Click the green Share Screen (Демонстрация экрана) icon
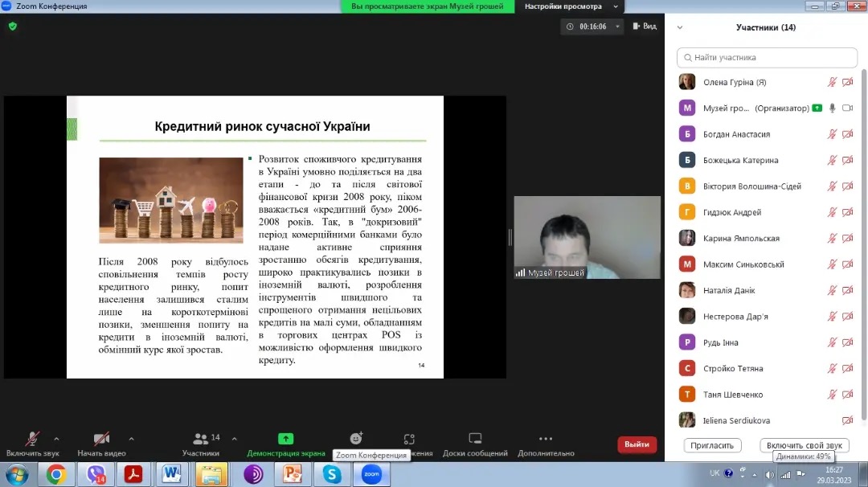868x487 pixels. click(285, 439)
